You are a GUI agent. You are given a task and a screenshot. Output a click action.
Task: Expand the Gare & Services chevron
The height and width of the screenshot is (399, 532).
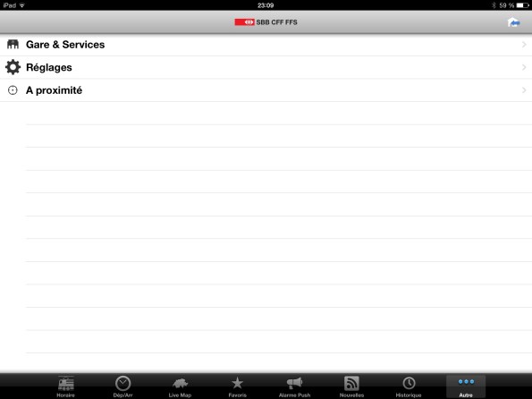(x=524, y=45)
